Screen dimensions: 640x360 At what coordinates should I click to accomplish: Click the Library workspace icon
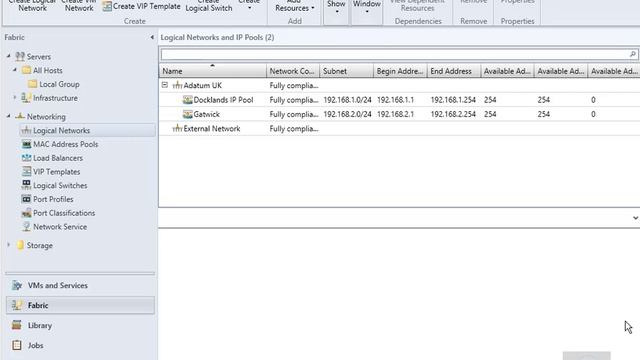pyautogui.click(x=17, y=325)
